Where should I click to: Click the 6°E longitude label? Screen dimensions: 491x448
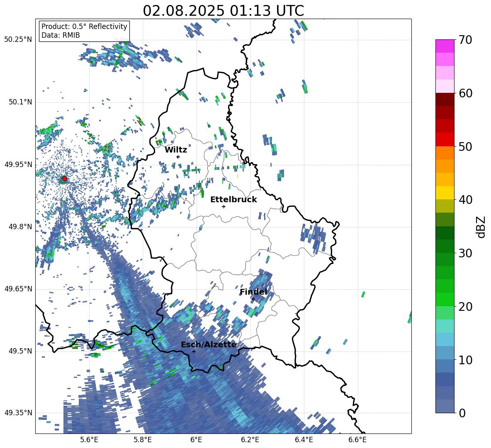[196, 440]
